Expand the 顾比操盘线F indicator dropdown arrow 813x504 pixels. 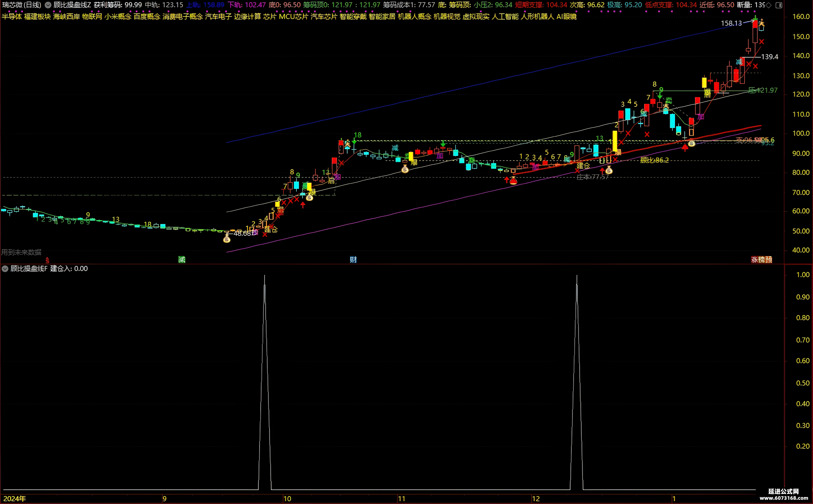tap(5, 269)
